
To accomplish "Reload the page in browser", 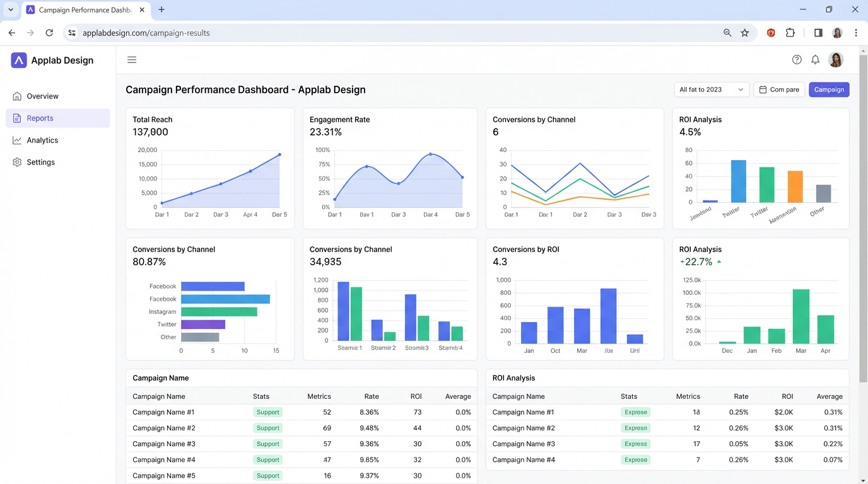I will coord(49,33).
